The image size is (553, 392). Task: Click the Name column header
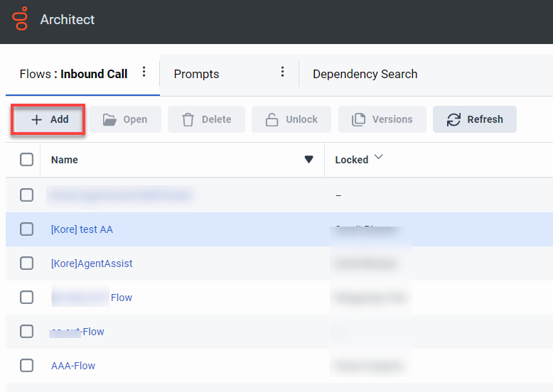click(x=65, y=160)
